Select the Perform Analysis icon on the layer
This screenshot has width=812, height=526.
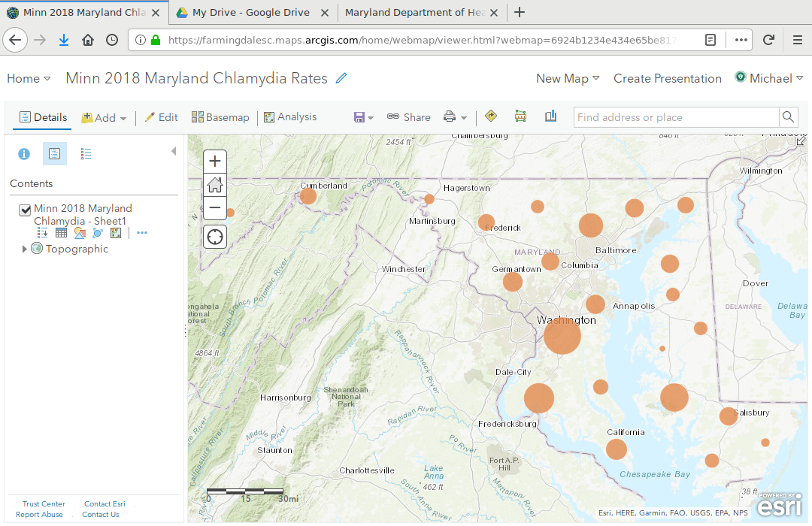(115, 233)
